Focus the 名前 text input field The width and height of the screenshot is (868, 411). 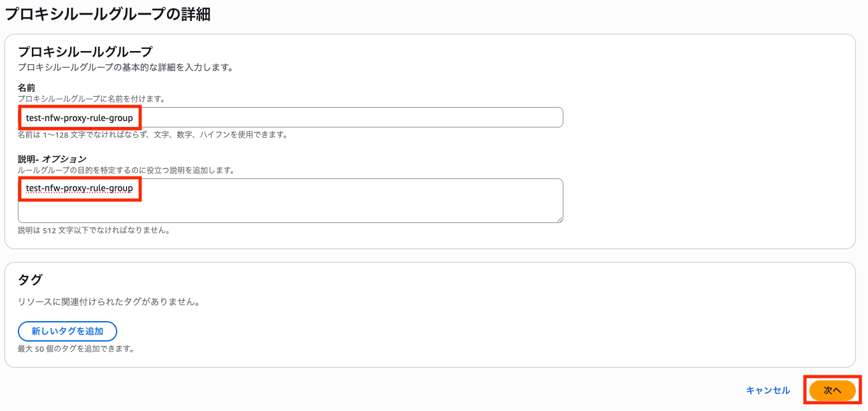tap(351, 117)
